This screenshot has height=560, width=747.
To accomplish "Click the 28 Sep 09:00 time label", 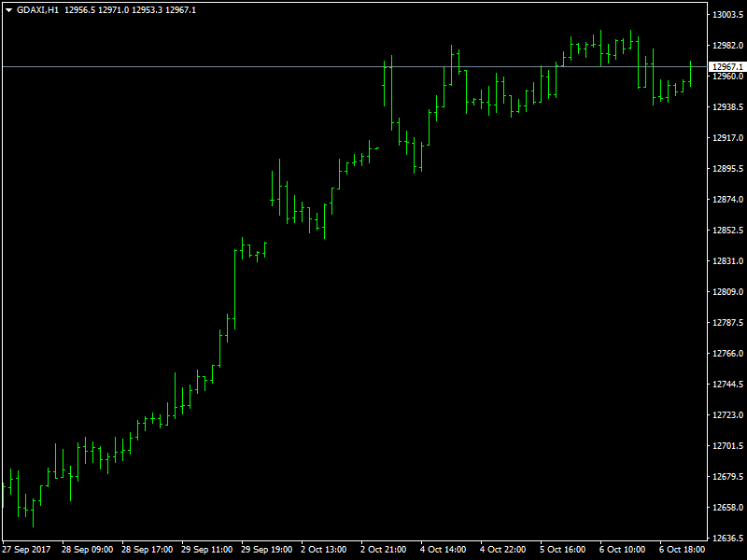I will coord(87,550).
